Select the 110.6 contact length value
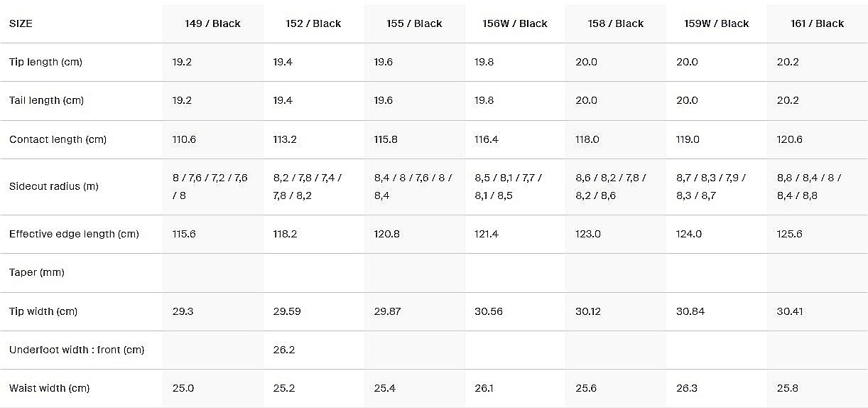 click(x=184, y=139)
